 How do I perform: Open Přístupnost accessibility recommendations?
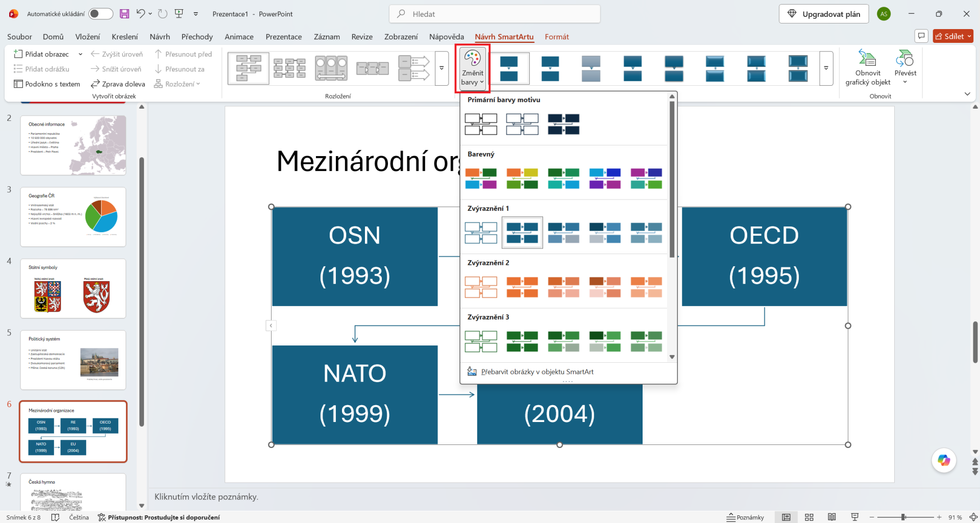(x=159, y=517)
